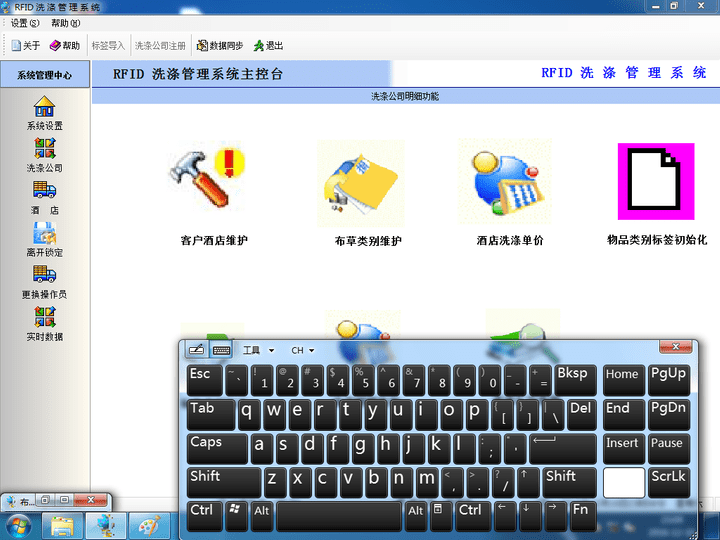Open 客户酒店维护 hammer icon
The image size is (720, 540).
point(206,182)
